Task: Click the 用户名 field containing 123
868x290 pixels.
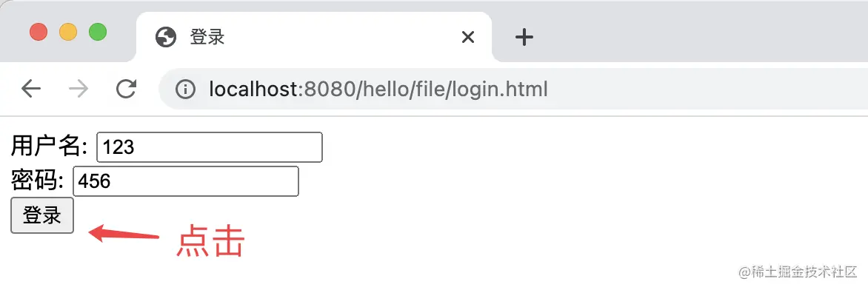Action: (x=210, y=147)
